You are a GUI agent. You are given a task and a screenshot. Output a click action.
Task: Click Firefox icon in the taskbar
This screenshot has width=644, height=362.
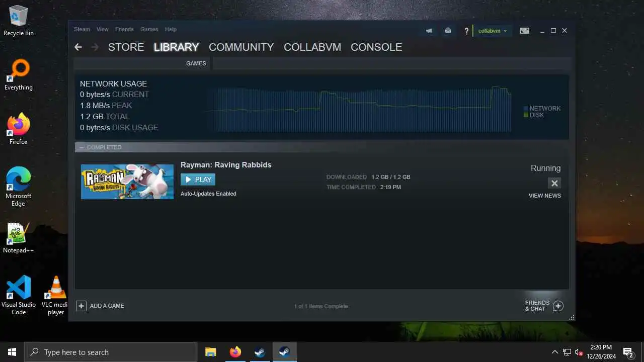click(x=235, y=352)
